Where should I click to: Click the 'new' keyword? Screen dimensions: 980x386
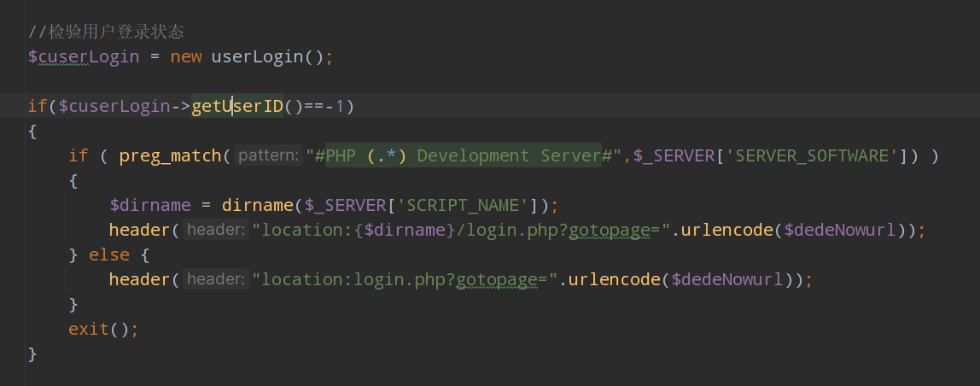pos(185,56)
